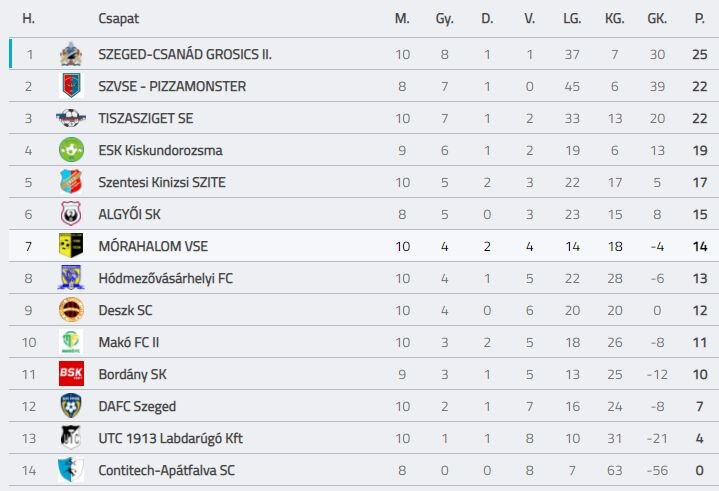719x491 pixels.
Task: Click the Bordány SK red BSK logo
Action: click(x=70, y=374)
